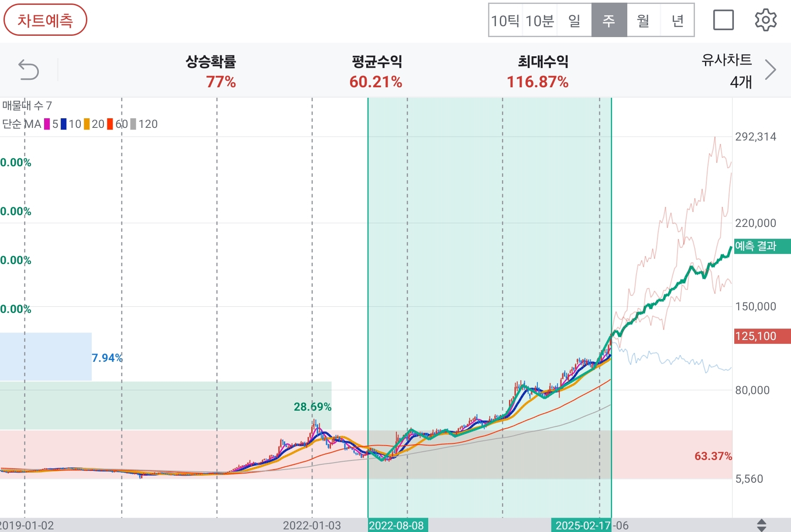The width and height of the screenshot is (791, 532).
Task: Switch to the 년 yearly tab
Action: (678, 21)
